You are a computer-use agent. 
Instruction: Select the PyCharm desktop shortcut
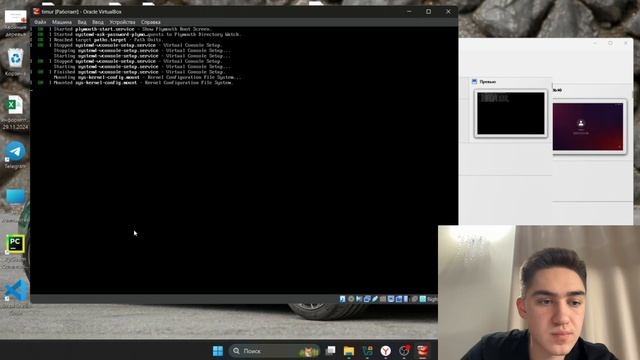(16, 244)
